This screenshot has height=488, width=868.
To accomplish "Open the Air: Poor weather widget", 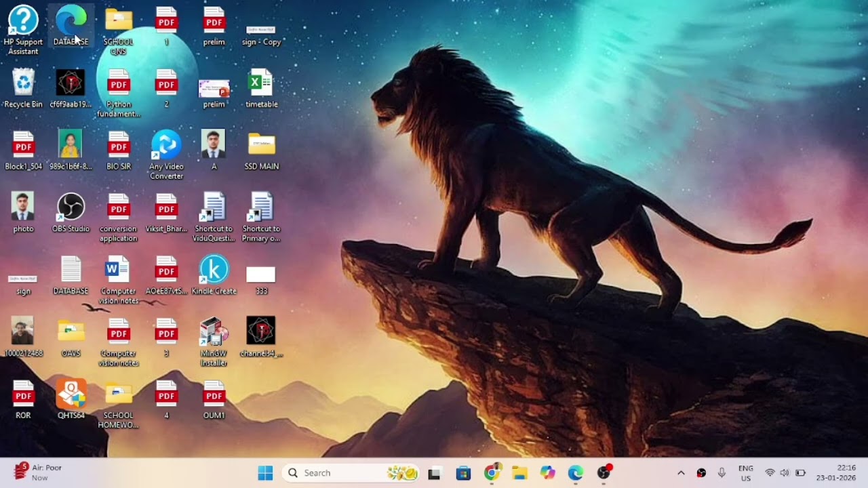I will 39,472.
